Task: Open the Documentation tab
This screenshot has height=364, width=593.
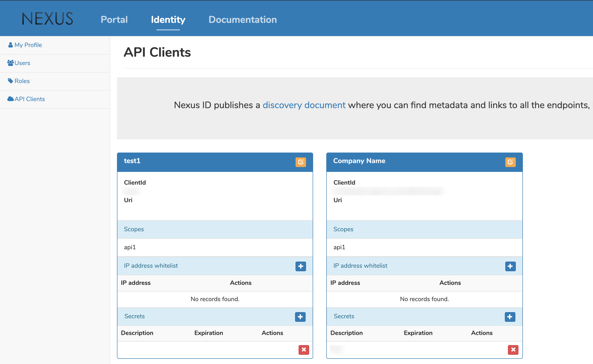Action: 243,20
